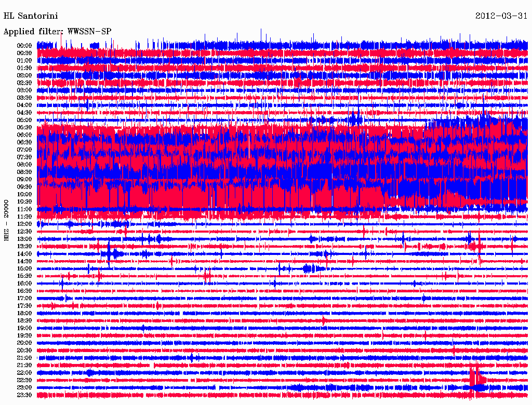The height and width of the screenshot is (405, 532).
Task: Select the 15:00 time label
Action: coord(24,268)
